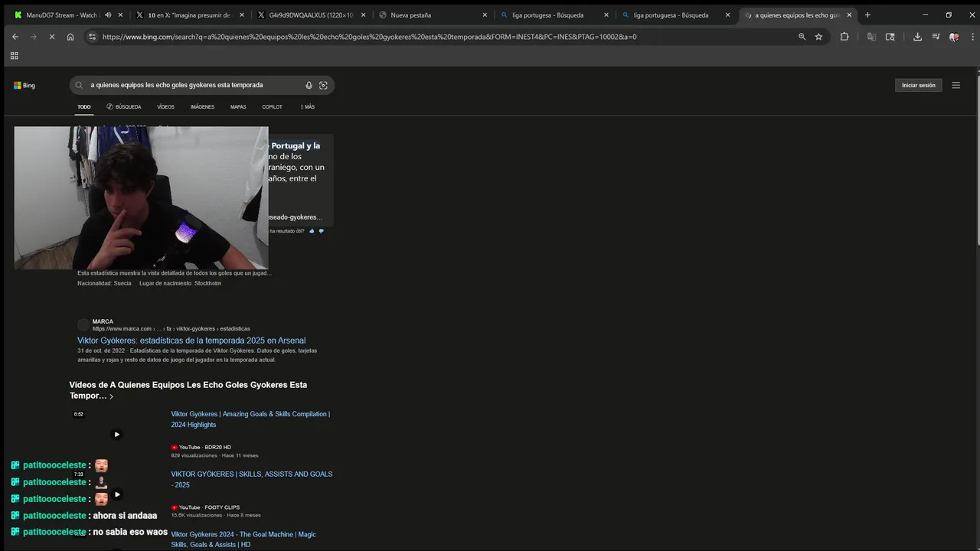This screenshot has height=551, width=980.
Task: Switch to the Nueva pestaña tab
Action: pyautogui.click(x=433, y=15)
